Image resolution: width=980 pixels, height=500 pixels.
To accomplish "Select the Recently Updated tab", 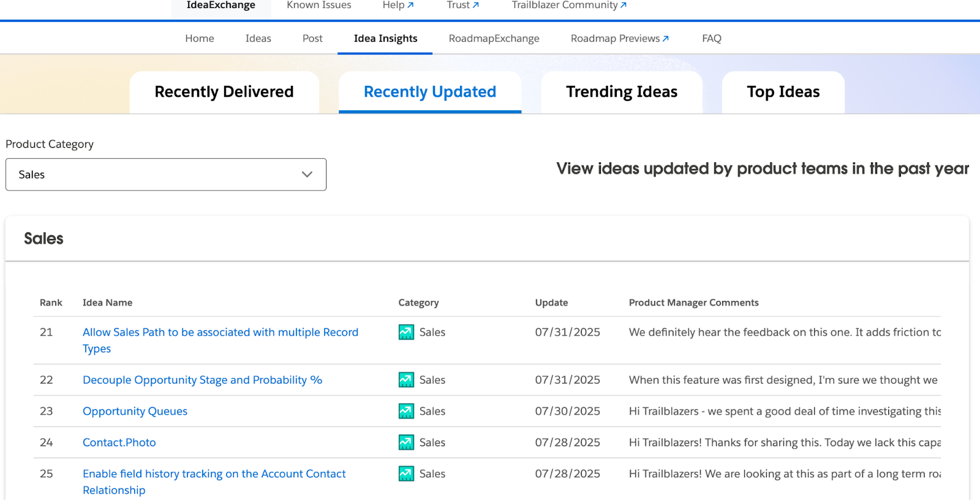I will [430, 92].
